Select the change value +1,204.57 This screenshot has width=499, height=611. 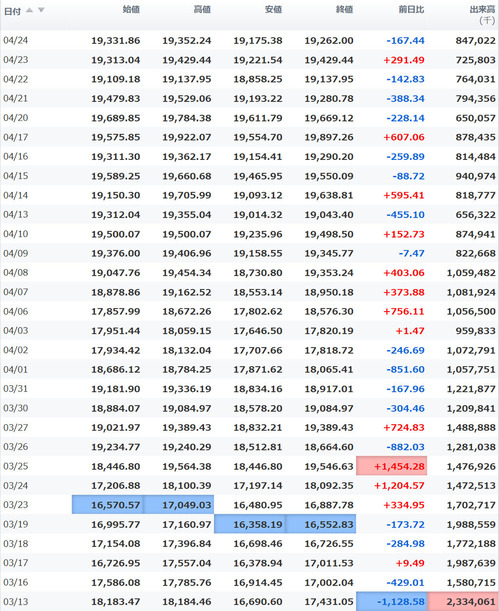point(399,486)
